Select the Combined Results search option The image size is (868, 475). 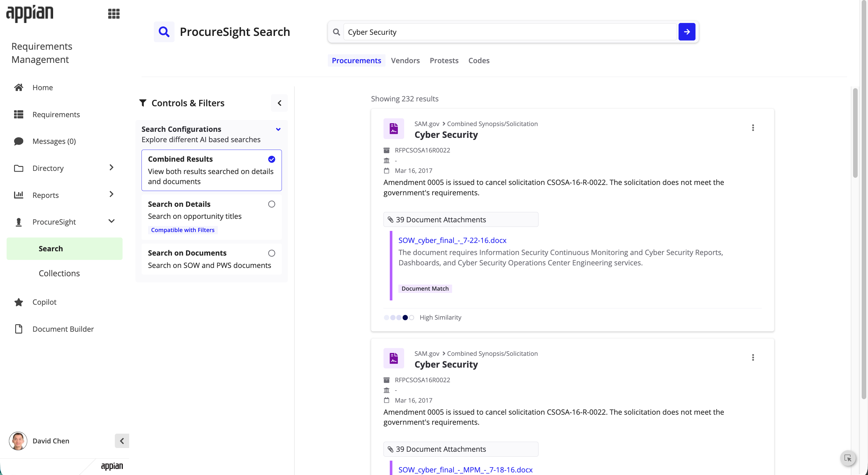point(212,170)
